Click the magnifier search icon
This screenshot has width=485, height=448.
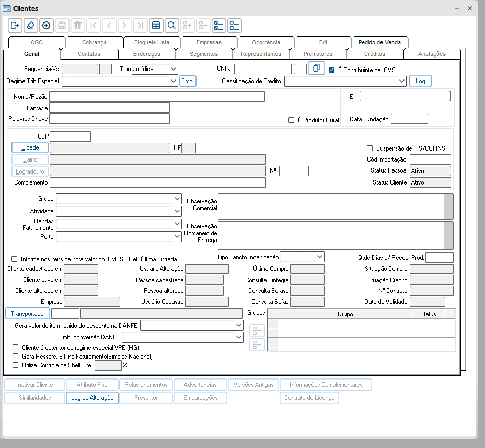tap(171, 25)
